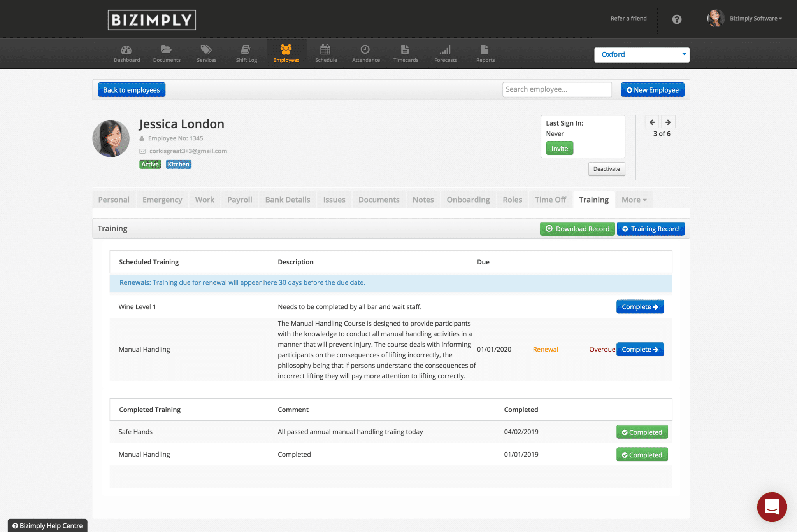Viewport: 797px width, 532px height.
Task: Open Attendance clock icon
Action: [x=365, y=50]
